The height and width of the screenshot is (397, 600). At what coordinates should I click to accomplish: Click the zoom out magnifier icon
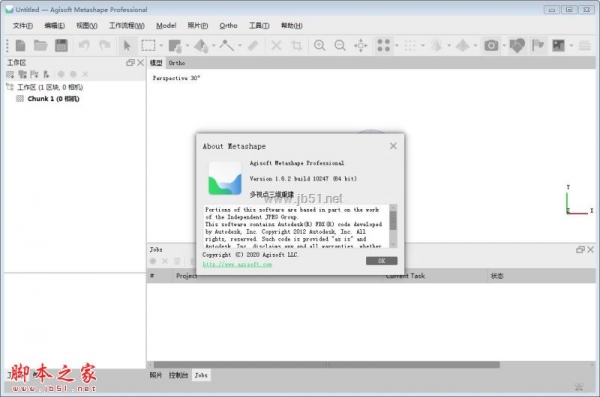[x=340, y=46]
